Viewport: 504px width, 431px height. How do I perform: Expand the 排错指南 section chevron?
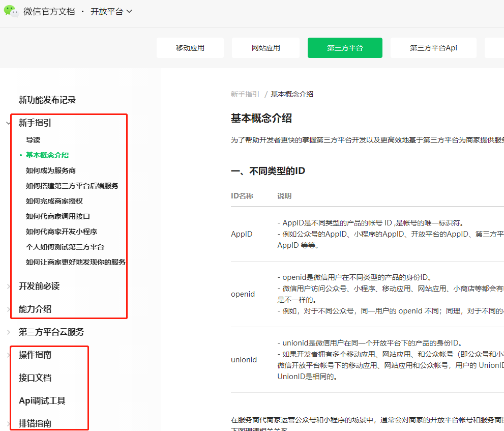coord(8,423)
